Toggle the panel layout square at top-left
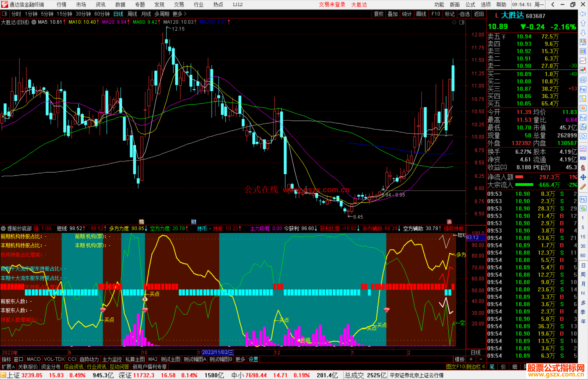 5,14
